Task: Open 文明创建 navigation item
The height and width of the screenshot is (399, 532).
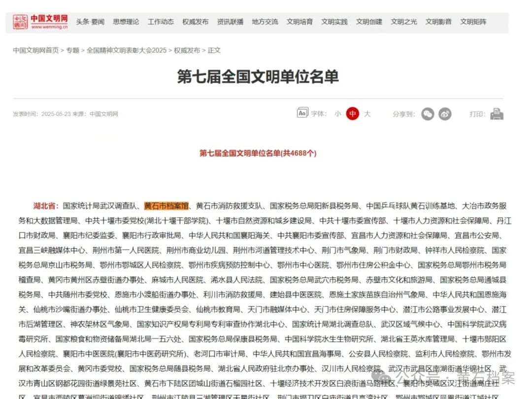Action: (x=369, y=22)
